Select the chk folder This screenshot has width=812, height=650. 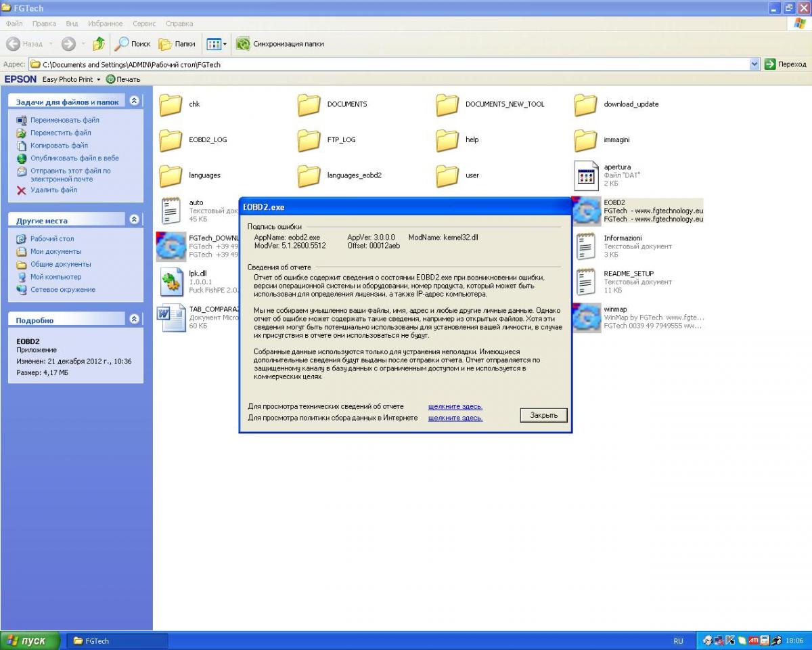[179, 104]
